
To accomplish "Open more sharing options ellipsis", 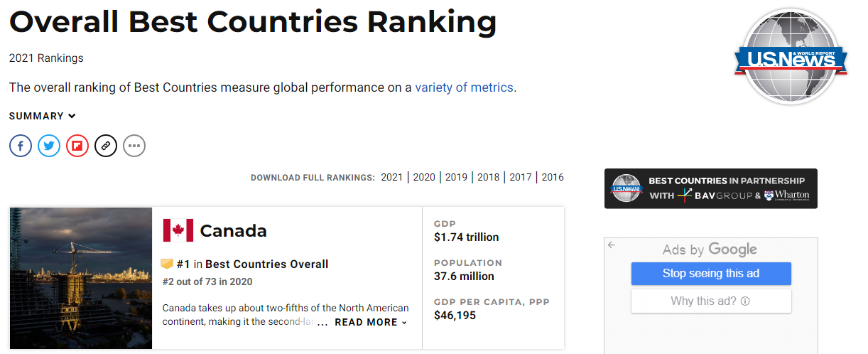I will pyautogui.click(x=134, y=146).
